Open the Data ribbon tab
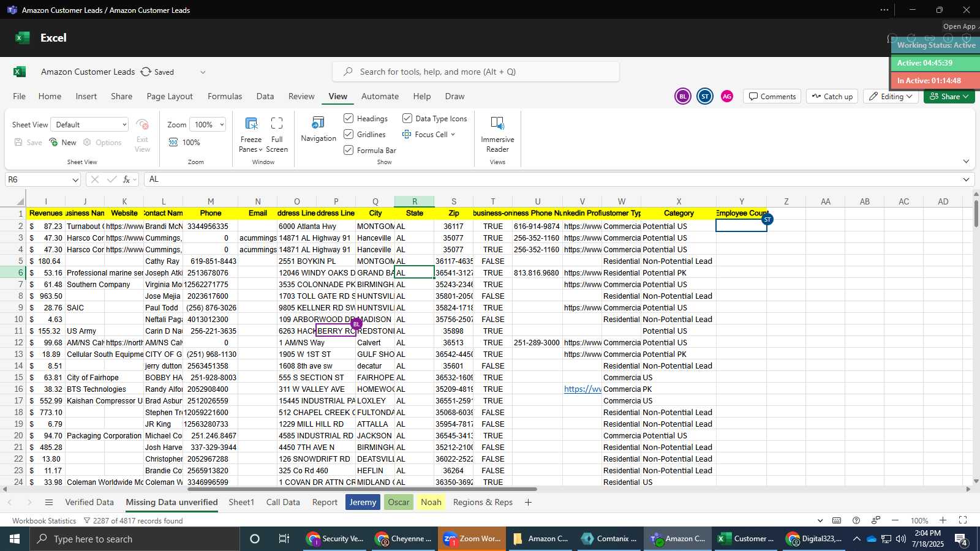Image resolution: width=980 pixels, height=551 pixels. 265,96
